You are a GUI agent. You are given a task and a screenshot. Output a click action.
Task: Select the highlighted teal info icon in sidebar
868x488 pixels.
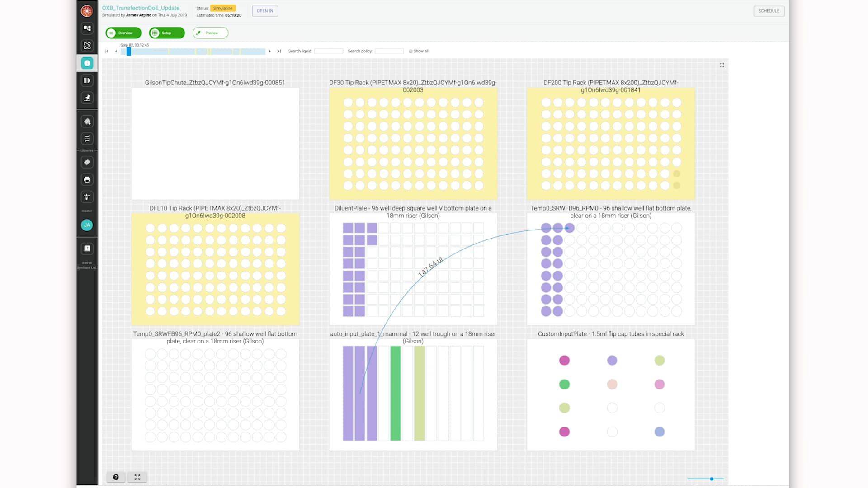(87, 63)
